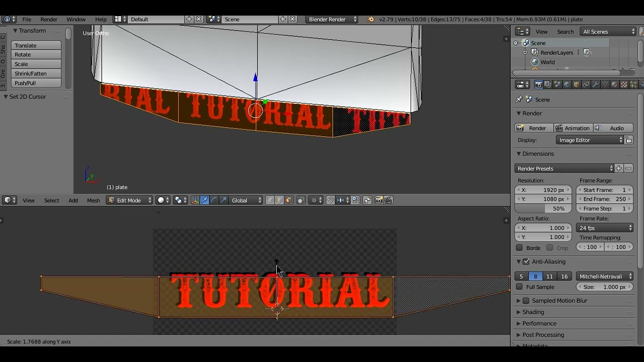The width and height of the screenshot is (644, 362).
Task: Open the 24 fps frame rate dropdown
Action: (604, 228)
